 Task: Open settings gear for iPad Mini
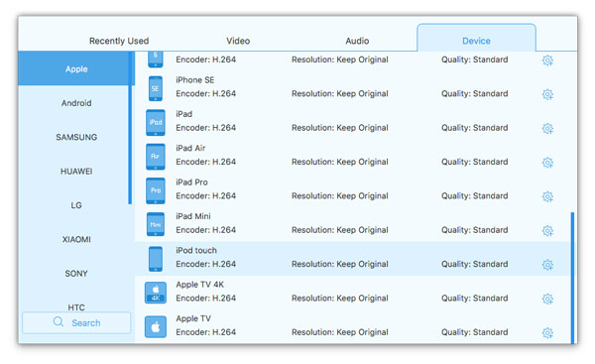click(547, 230)
